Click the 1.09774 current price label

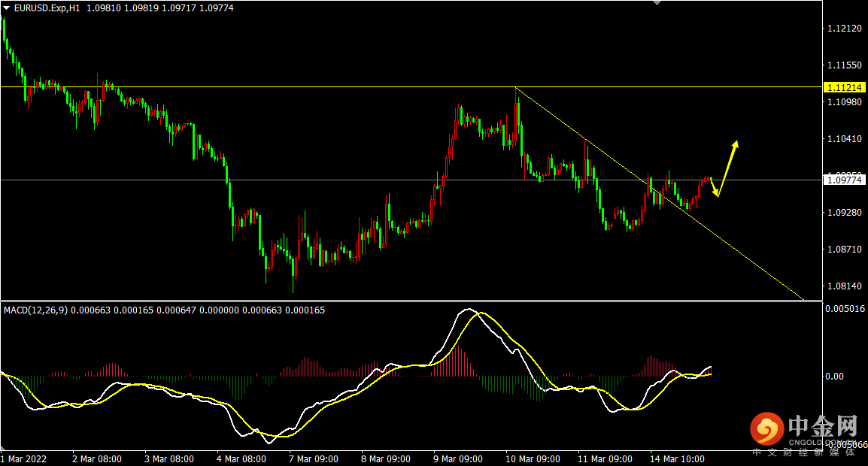coord(844,180)
